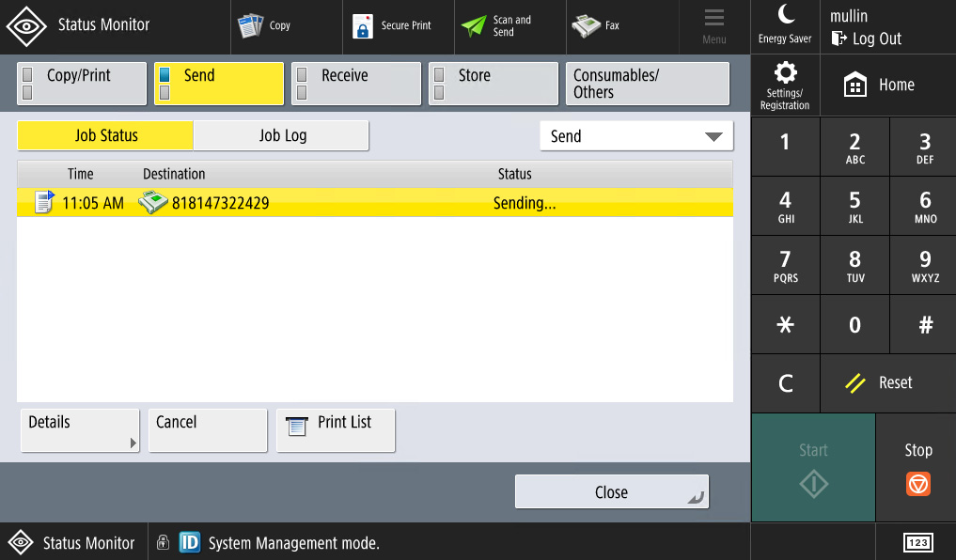Select the Job Status tab
This screenshot has height=560, width=956.
click(x=105, y=135)
